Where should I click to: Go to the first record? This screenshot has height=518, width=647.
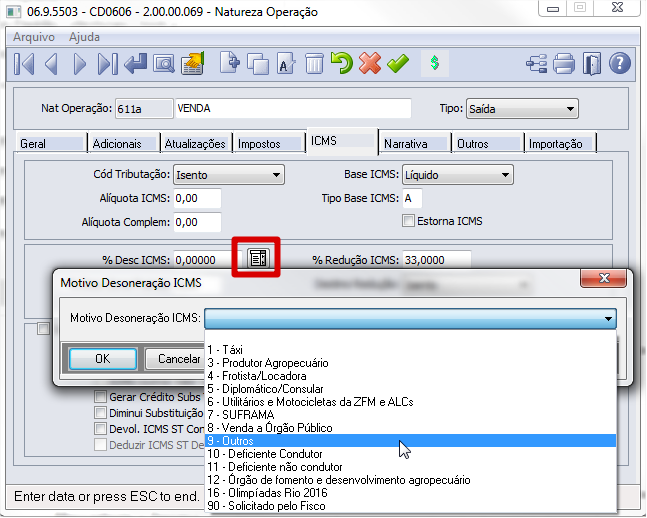pyautogui.click(x=24, y=64)
